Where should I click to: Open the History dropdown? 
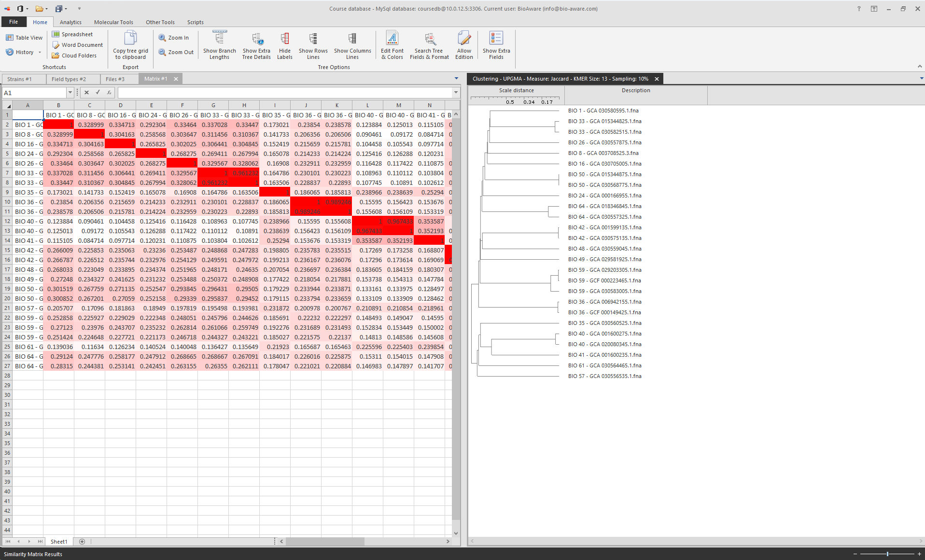(x=41, y=52)
